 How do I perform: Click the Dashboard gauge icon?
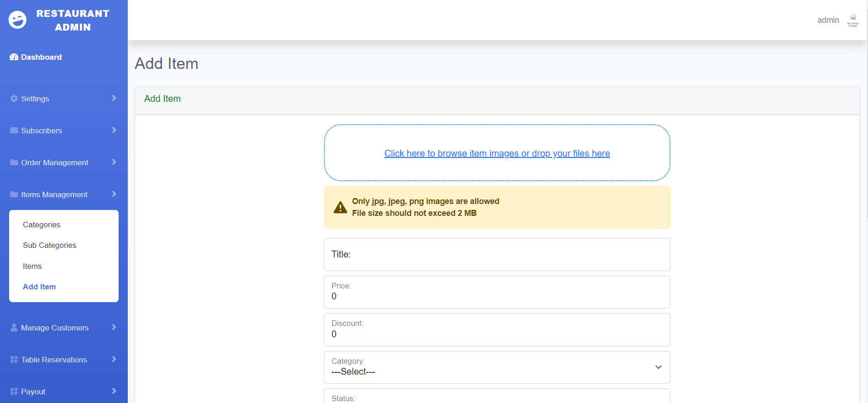click(x=14, y=57)
